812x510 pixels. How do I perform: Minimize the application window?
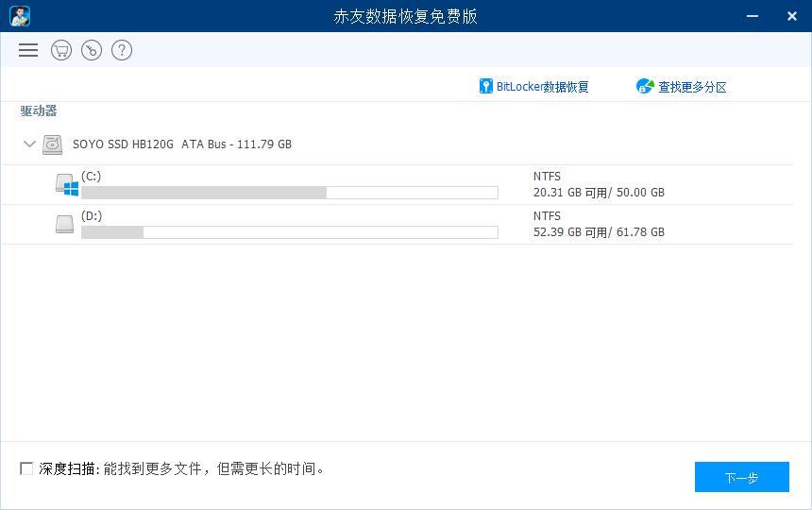[753, 16]
